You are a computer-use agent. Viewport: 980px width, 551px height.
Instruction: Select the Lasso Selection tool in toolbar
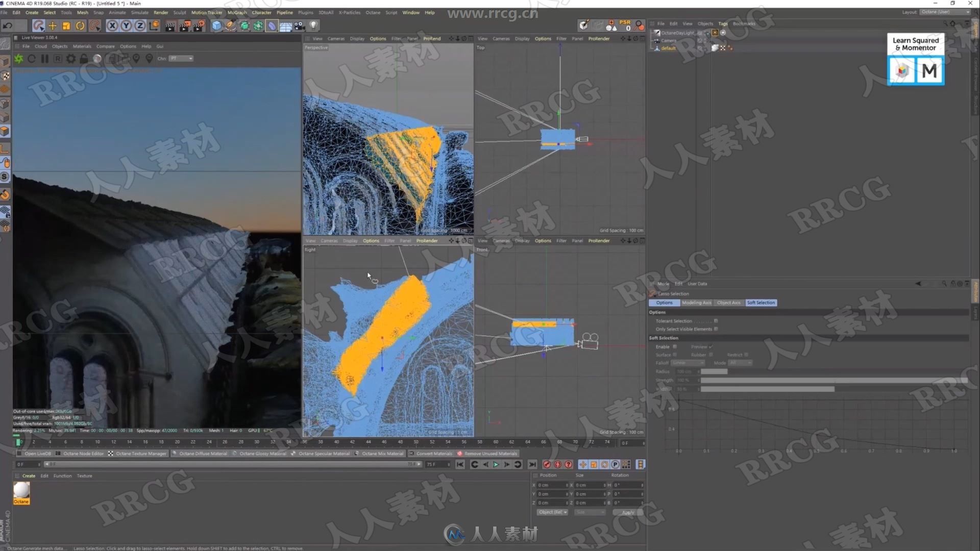[x=38, y=26]
